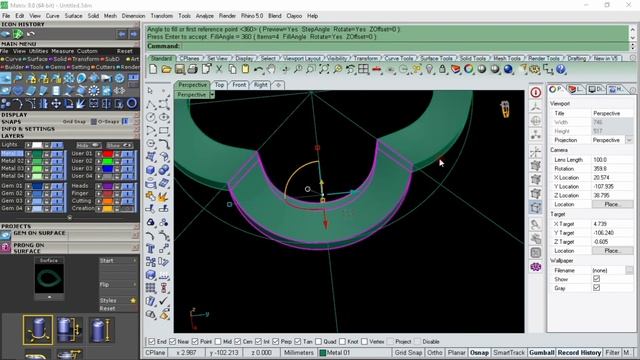Screen dimensions: 640x360
Task: Select the polyline tool in side toolbar
Action: 151,104
